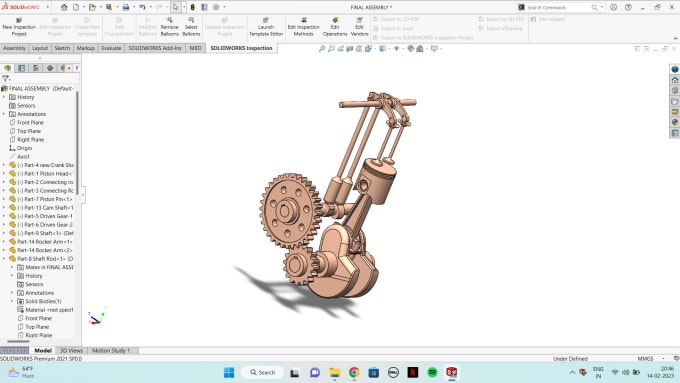
Task: Open Edit Inspection Methods
Action: (304, 27)
